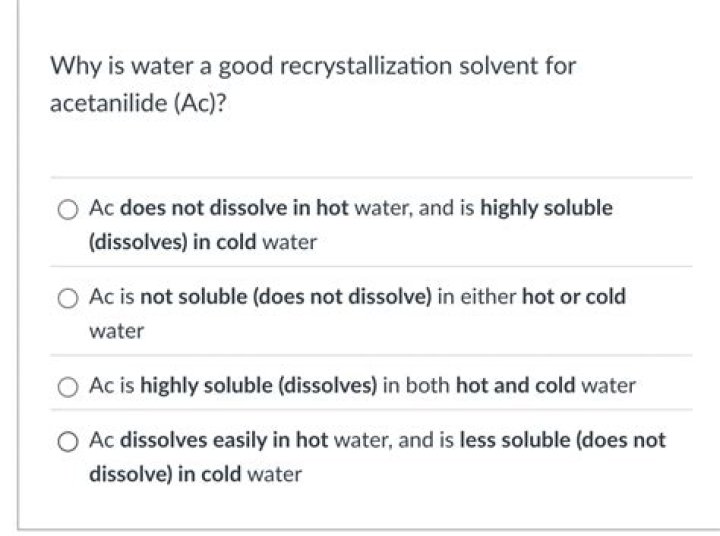Viewport: 720px width, 536px height.
Task: Click bold text "does not dissolve in hot"
Action: [x=234, y=208]
